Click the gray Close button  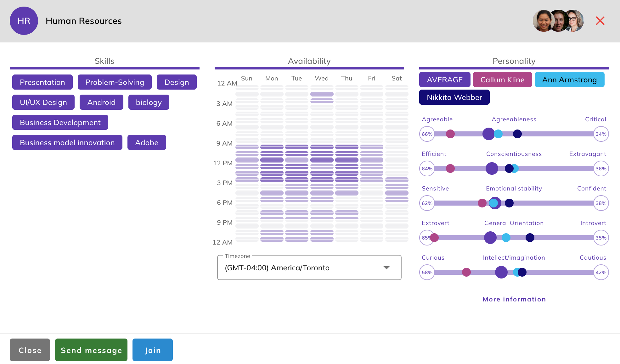[30, 350]
